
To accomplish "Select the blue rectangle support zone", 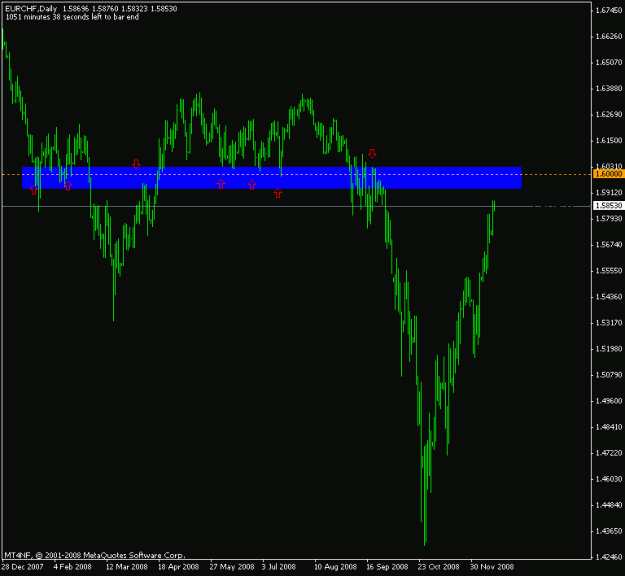I will (x=271, y=177).
